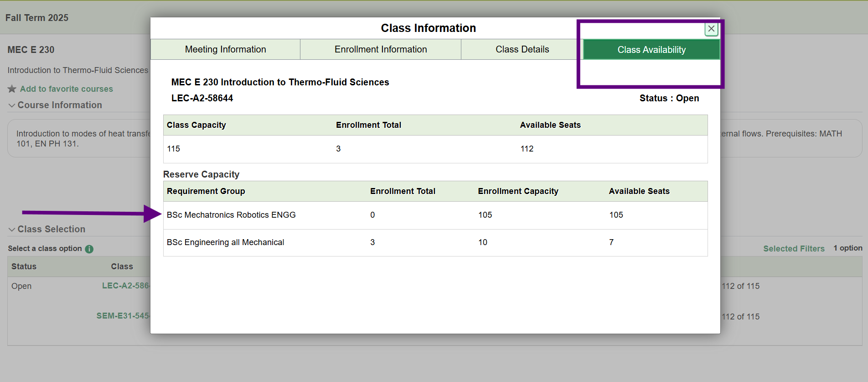Viewport: 868px width, 382px height.
Task: Open the Enrollment Information tab
Action: (380, 49)
